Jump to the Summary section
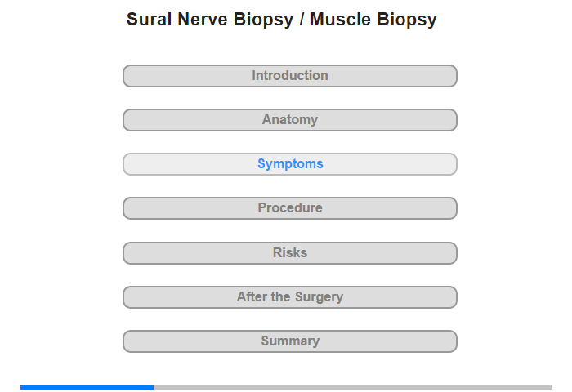Screen dimensions: 572x392 290,341
